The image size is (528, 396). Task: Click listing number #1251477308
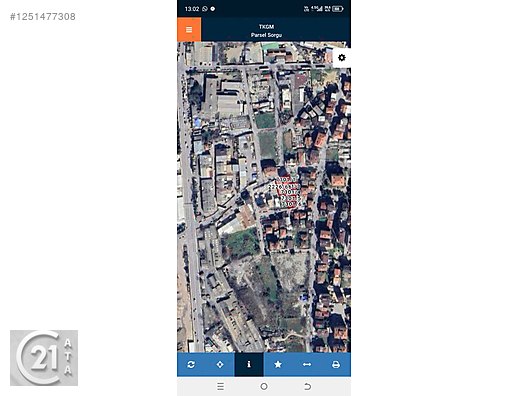pyautogui.click(x=43, y=16)
